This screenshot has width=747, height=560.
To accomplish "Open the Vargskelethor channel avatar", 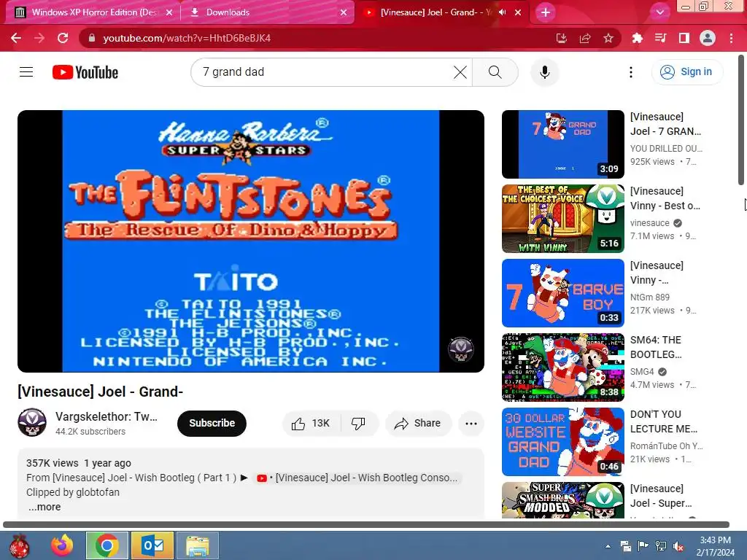I will coord(32,422).
